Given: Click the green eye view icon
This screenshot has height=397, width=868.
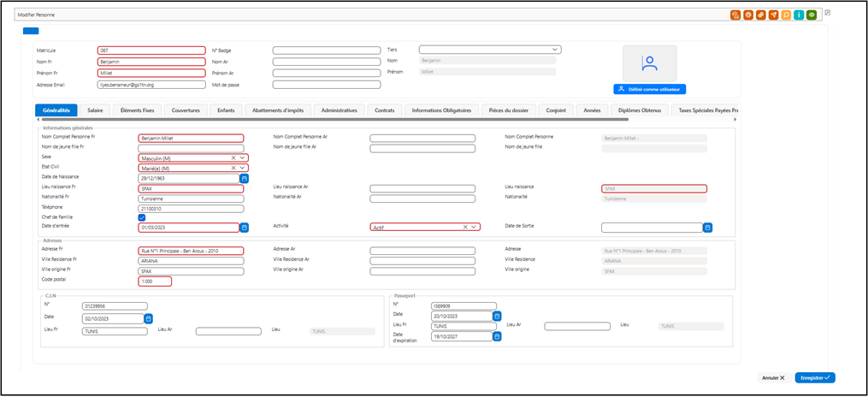Looking at the screenshot, I should (812, 15).
